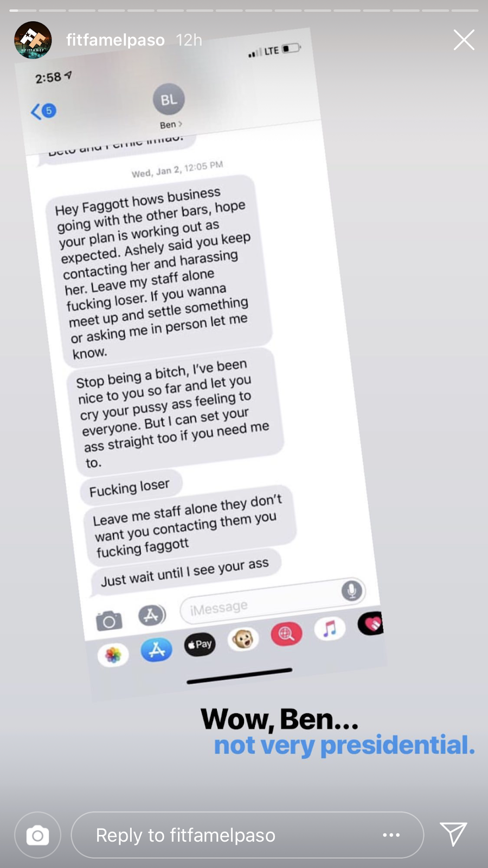Close the story with the X icon
Viewport: 488px width, 868px height.
pyautogui.click(x=464, y=40)
